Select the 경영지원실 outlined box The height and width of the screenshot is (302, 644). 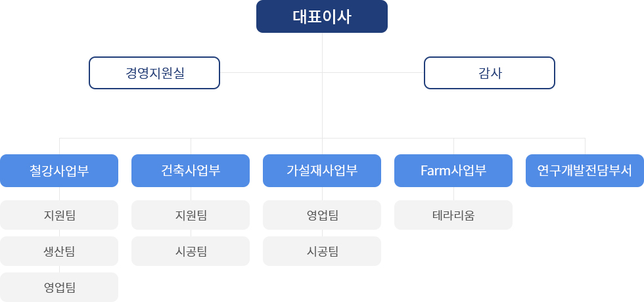154,73
